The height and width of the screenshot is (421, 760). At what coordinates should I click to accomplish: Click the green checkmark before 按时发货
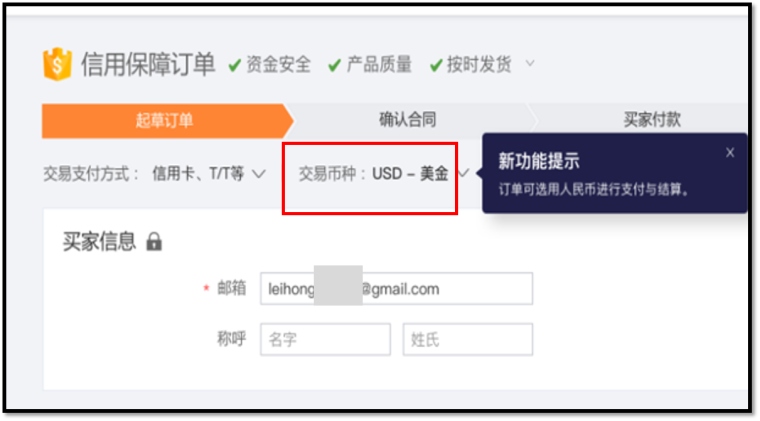436,65
